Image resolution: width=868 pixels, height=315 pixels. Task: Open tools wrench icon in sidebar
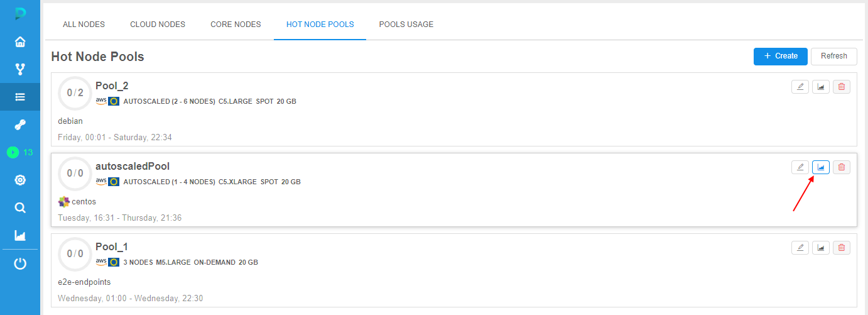click(20, 124)
